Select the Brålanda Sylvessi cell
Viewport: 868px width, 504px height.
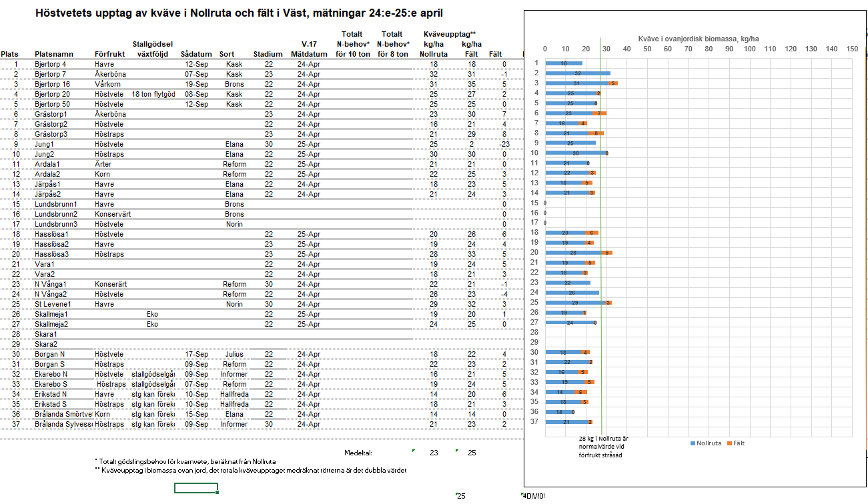[63, 424]
